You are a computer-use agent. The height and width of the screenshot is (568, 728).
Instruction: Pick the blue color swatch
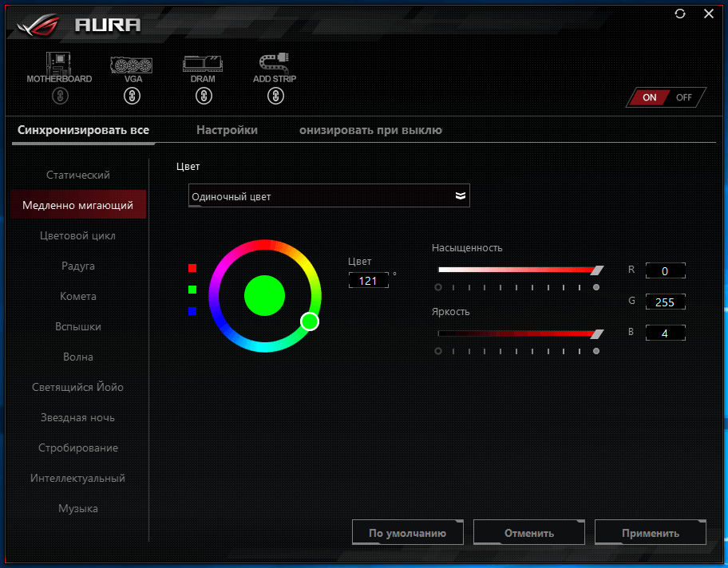pyautogui.click(x=192, y=311)
